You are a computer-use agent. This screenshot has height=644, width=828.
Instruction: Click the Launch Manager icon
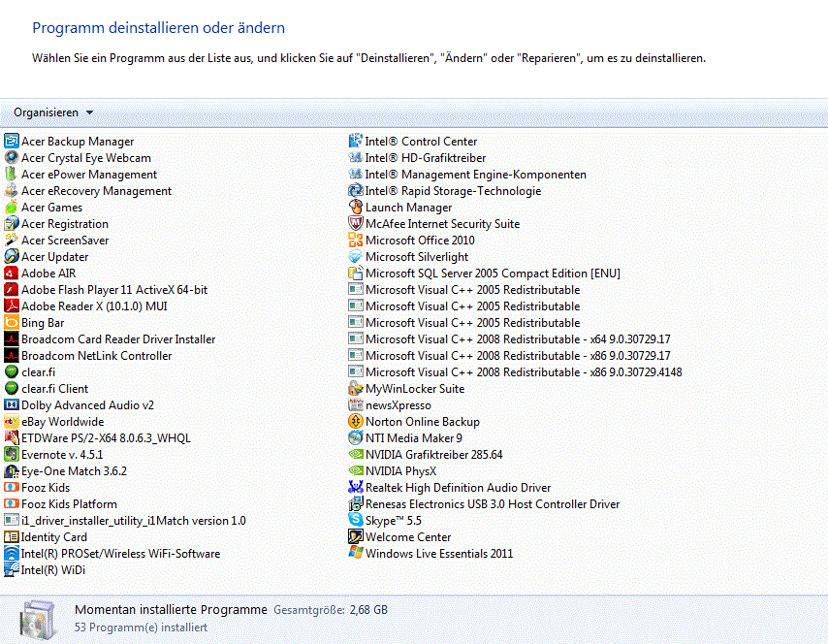click(356, 208)
